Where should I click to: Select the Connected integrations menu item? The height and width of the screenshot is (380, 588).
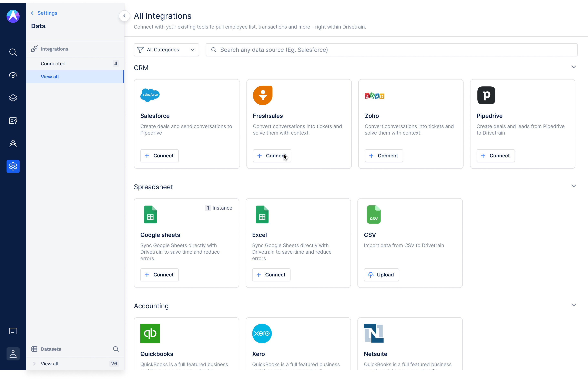click(x=53, y=64)
